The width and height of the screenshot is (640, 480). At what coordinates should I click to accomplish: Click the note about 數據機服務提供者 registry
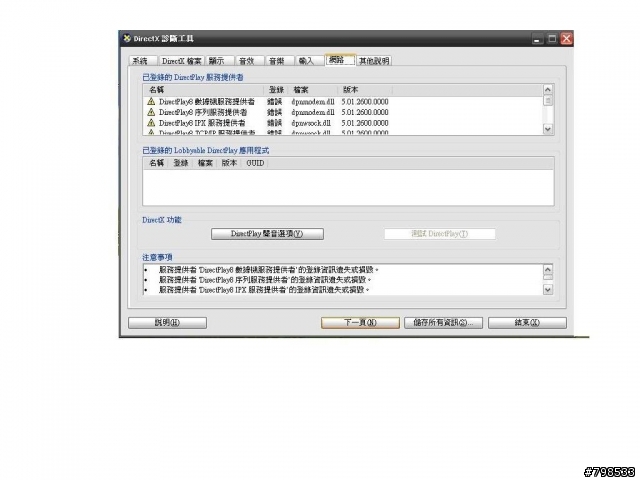(x=269, y=270)
